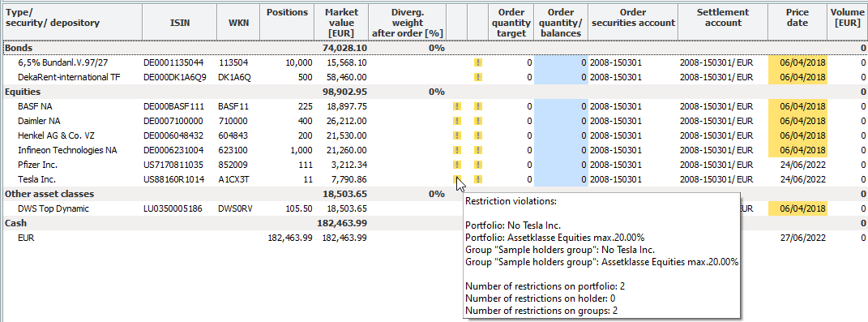868x322 pixels.
Task: Click second warning icon in Infineon Technologies row
Action: click(x=478, y=150)
